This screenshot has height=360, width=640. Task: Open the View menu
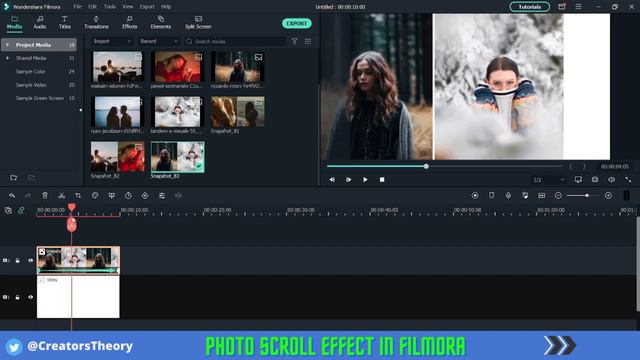pos(128,7)
